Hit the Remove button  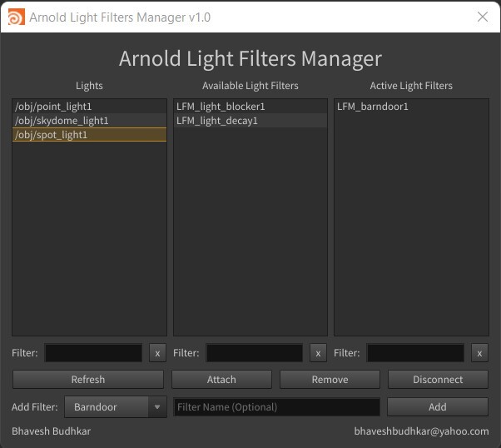click(330, 380)
